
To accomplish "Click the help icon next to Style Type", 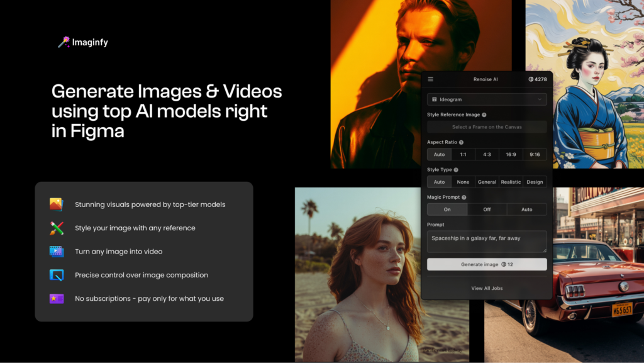I will 456,170.
